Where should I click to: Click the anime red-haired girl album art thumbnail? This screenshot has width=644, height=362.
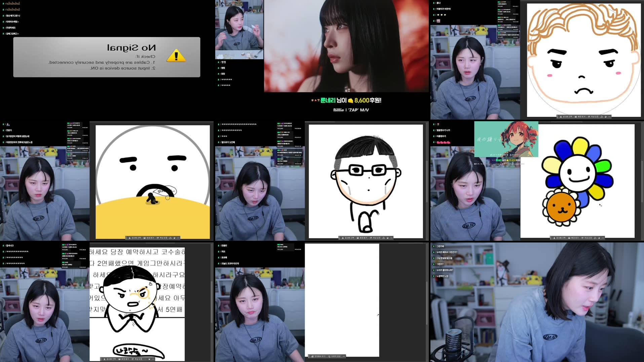pyautogui.click(x=506, y=139)
